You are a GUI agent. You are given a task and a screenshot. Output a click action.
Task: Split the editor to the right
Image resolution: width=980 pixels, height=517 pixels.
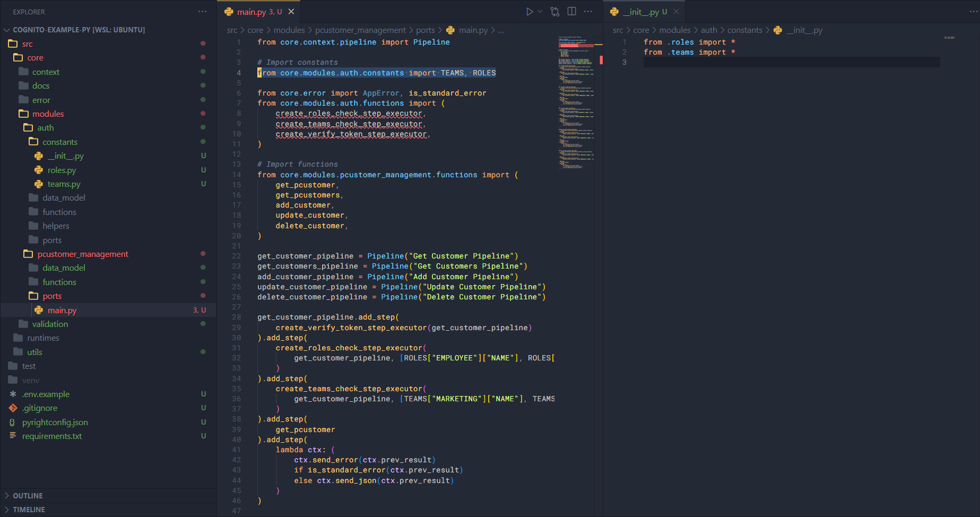pyautogui.click(x=571, y=12)
